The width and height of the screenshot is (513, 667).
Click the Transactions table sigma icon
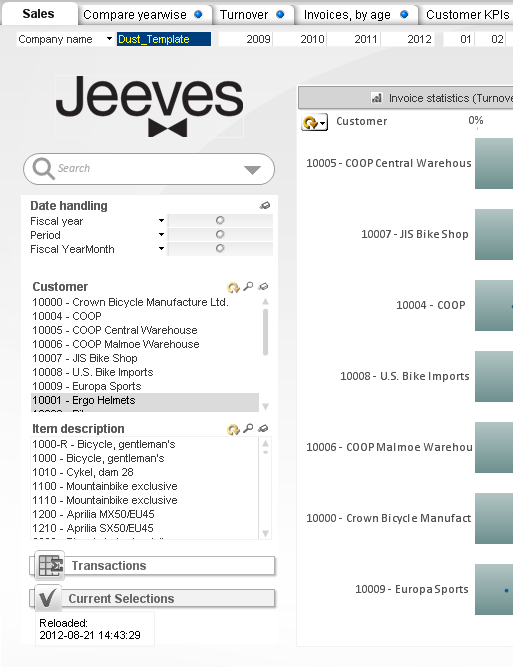[50, 566]
